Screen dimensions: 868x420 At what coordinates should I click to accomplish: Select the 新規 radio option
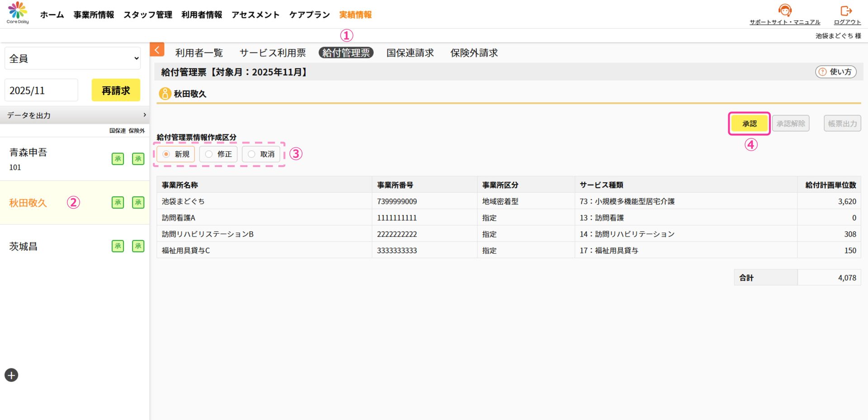(x=166, y=154)
